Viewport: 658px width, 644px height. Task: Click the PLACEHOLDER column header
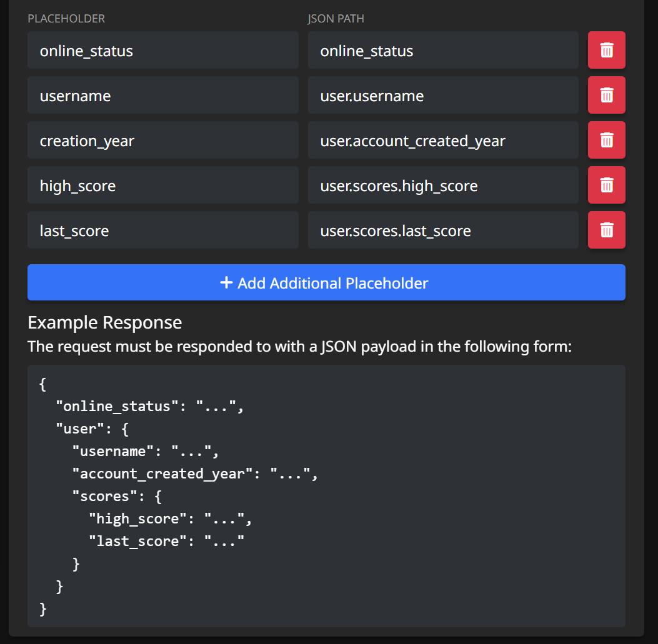tap(66, 18)
